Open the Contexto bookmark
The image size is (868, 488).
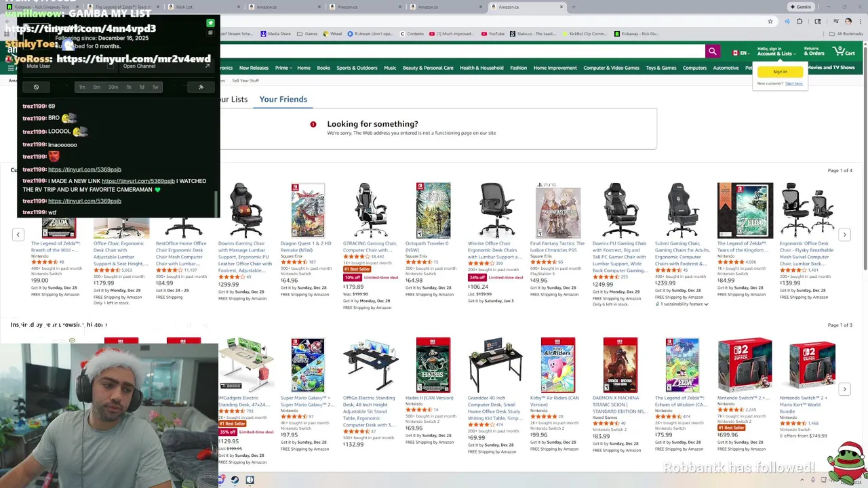click(411, 34)
